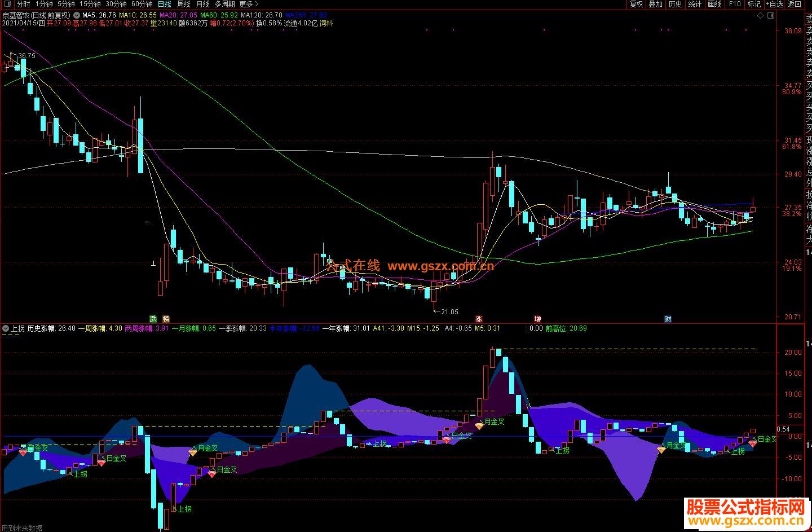The image size is (812, 532).
Task: Click the 2021/04/15/四 date text
Action: pyautogui.click(x=23, y=24)
